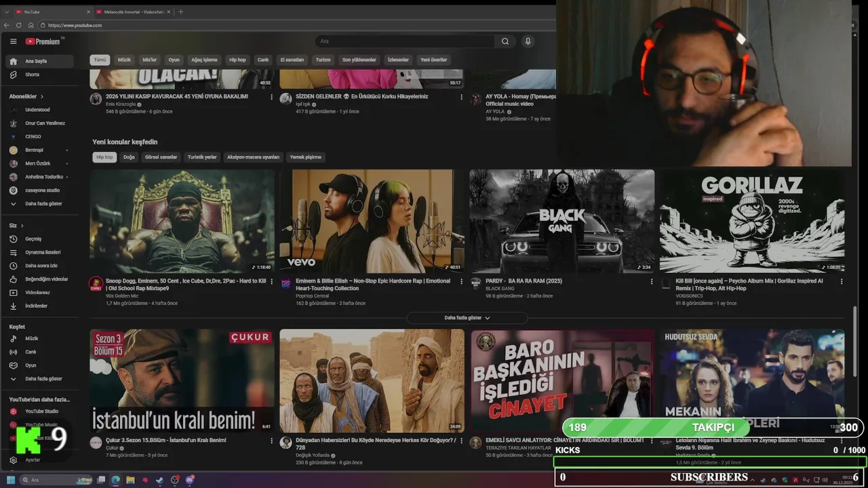Click the YouTube Premium logo
Screen dimensions: 868x488
click(44, 41)
